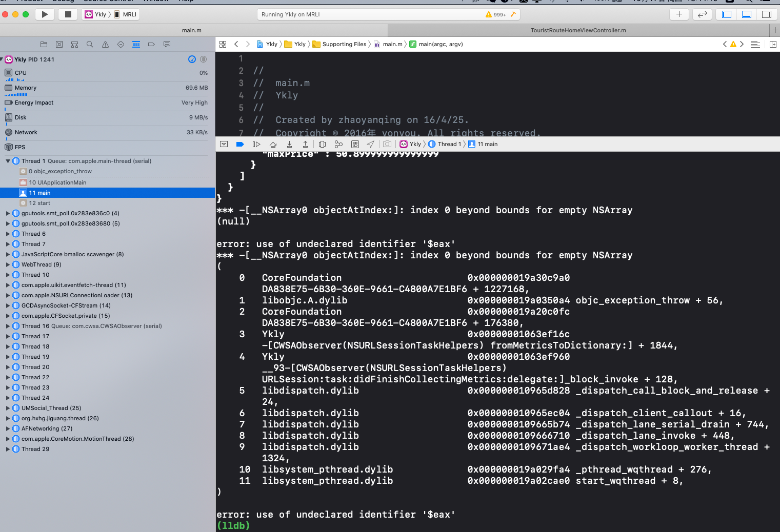Image resolution: width=780 pixels, height=532 pixels.
Task: Select the Breakpoint navigator flag icon
Action: (151, 44)
